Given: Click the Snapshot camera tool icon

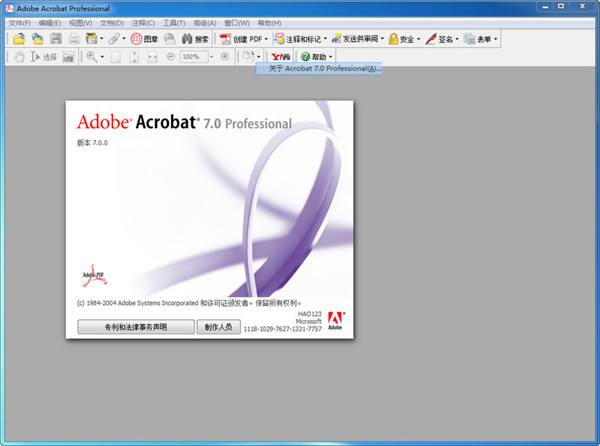Looking at the screenshot, I should point(68,57).
